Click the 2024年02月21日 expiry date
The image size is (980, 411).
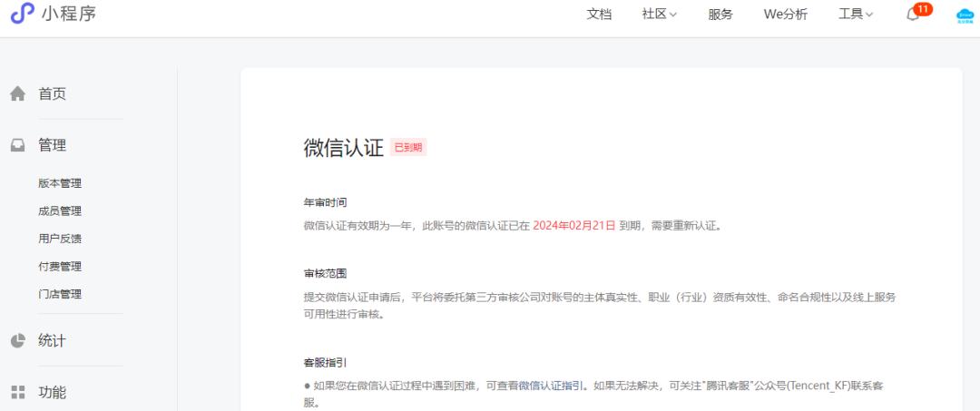pyautogui.click(x=574, y=226)
